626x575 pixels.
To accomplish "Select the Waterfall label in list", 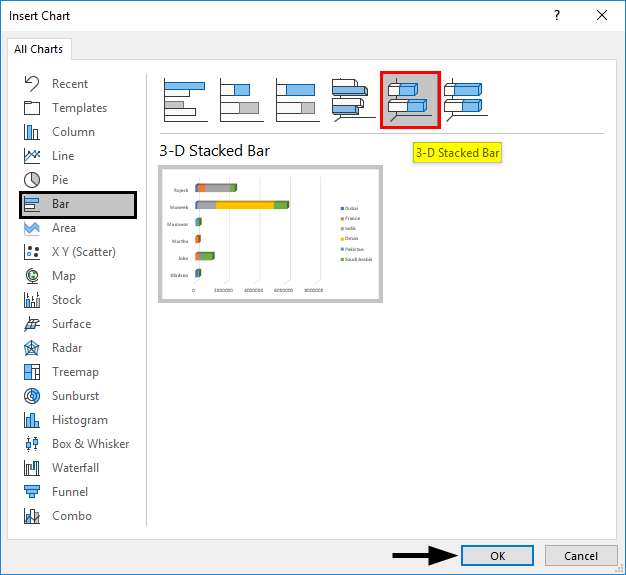I will pyautogui.click(x=75, y=468).
